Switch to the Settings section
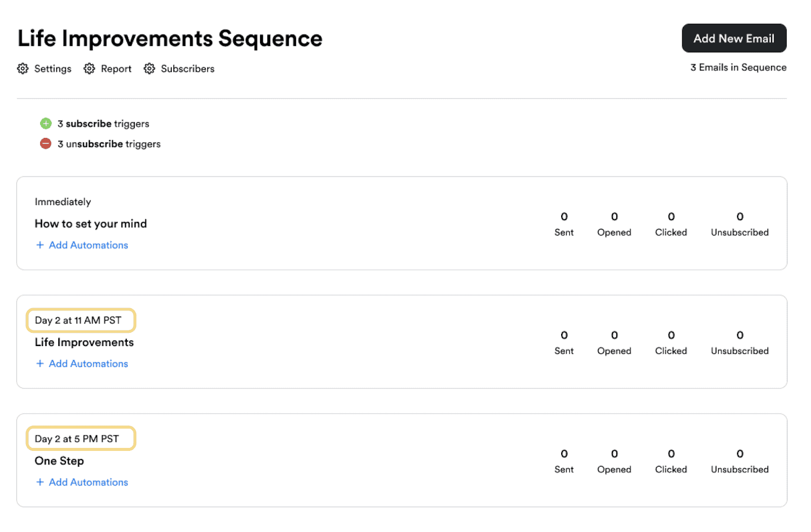Image resolution: width=811 pixels, height=532 pixels. [x=52, y=69]
